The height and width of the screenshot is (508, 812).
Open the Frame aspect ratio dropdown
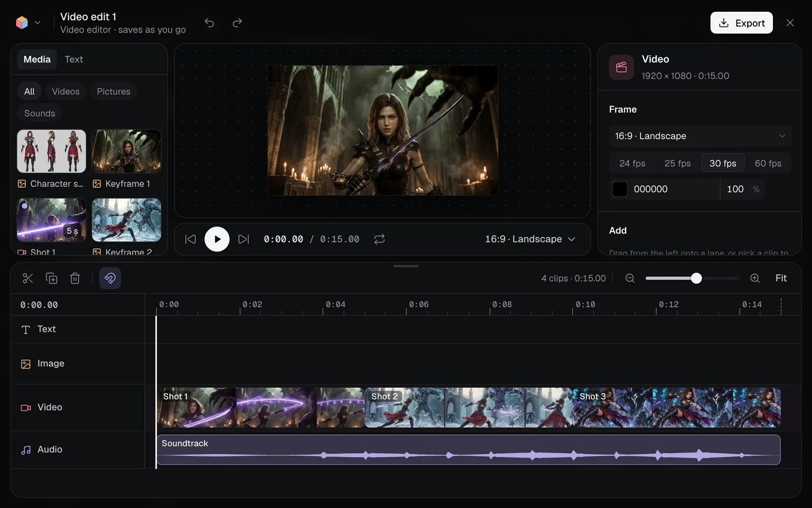700,136
